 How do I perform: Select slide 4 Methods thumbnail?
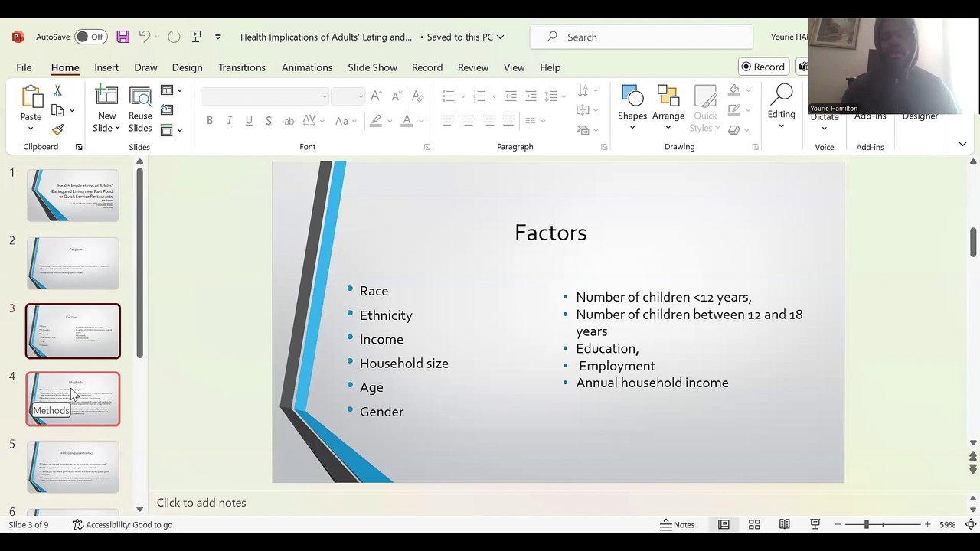pos(73,399)
